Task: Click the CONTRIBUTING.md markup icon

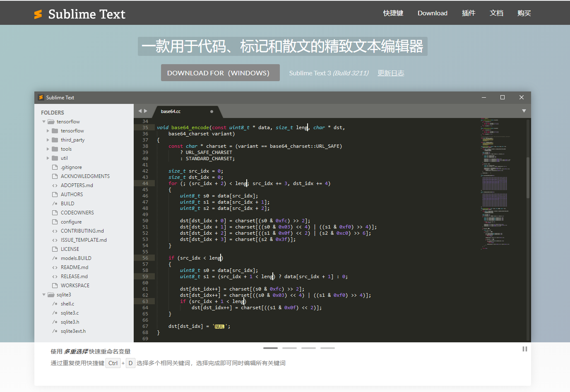Action: pos(55,231)
